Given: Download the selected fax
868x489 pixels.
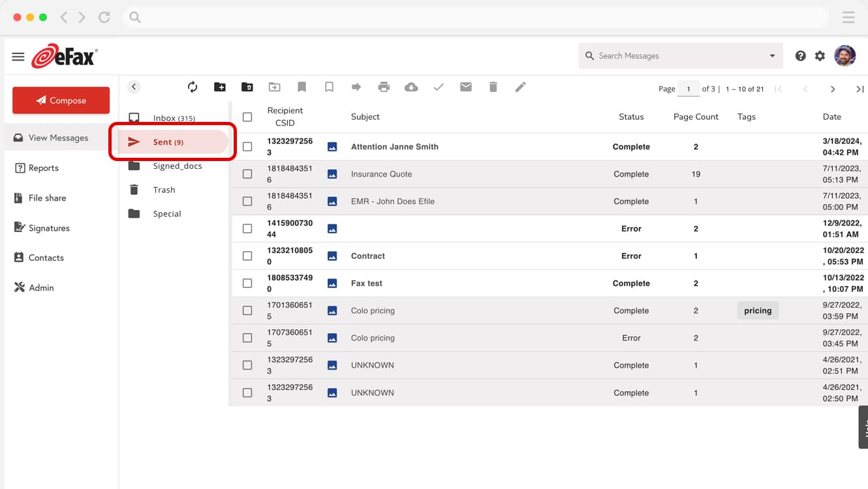Looking at the screenshot, I should [411, 86].
